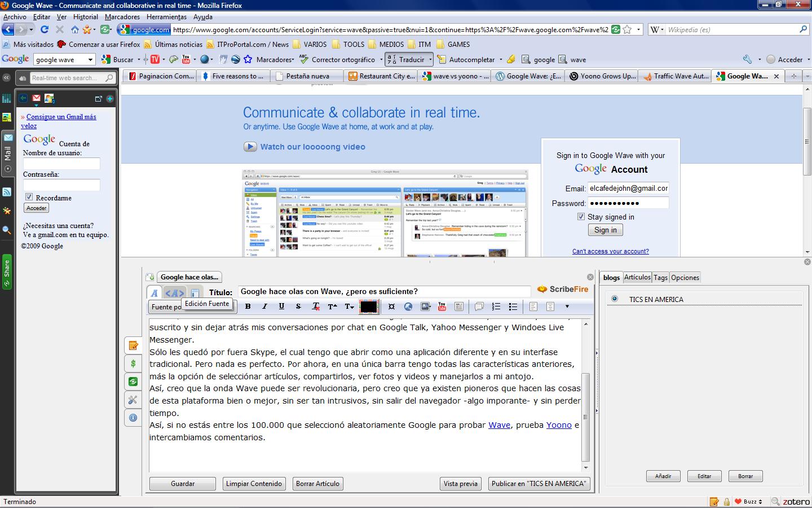Open Google Toolbar search box dropdown
The image size is (812, 508).
tap(90, 59)
